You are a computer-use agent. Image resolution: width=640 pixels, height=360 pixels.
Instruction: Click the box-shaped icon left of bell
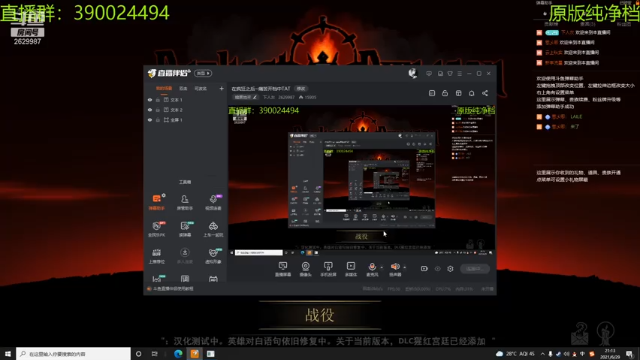458,93
